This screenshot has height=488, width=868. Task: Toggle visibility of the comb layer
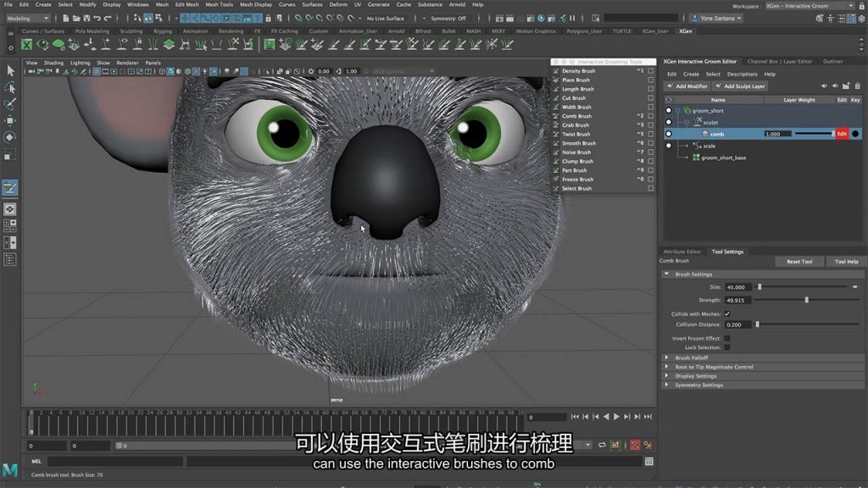coord(668,134)
